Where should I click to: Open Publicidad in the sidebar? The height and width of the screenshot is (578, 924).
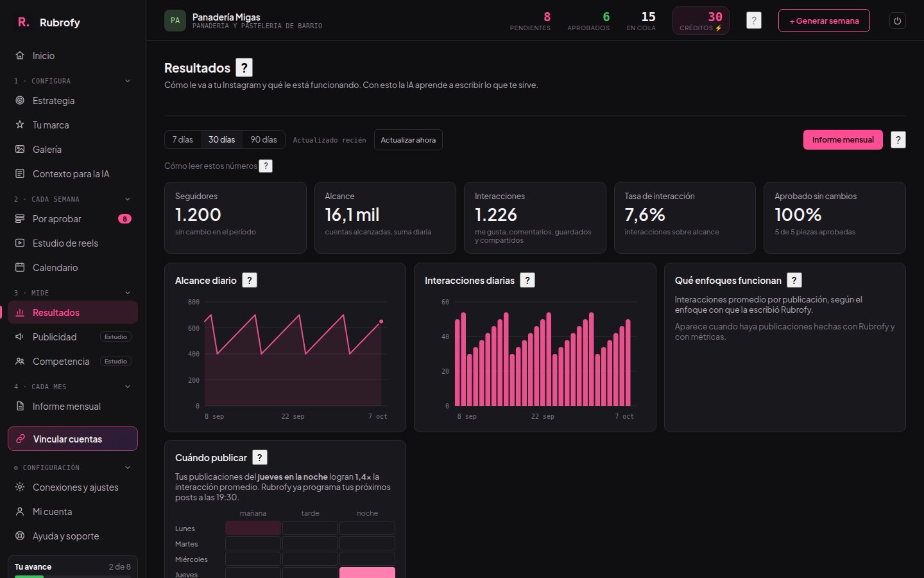73,337
